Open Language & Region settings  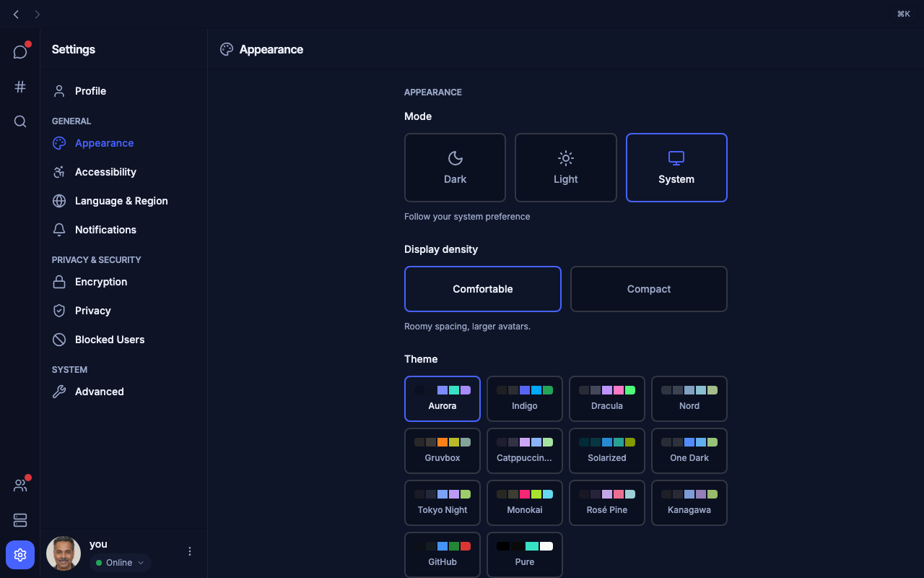point(124,201)
